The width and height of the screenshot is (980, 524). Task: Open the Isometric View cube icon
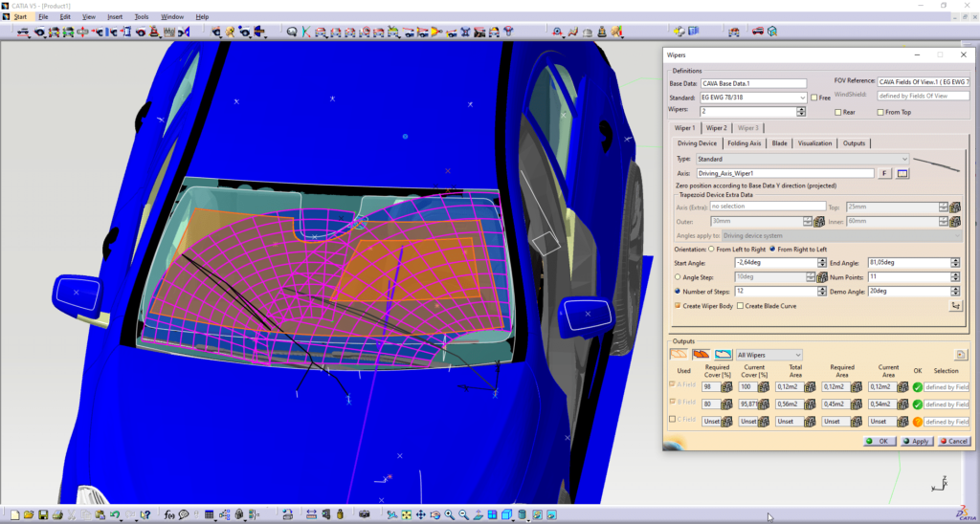click(x=506, y=515)
